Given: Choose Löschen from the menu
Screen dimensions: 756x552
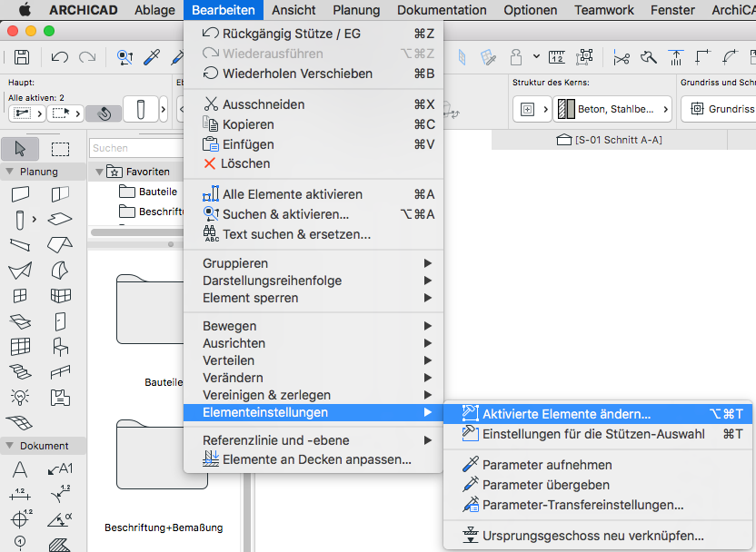Looking at the screenshot, I should [x=313, y=163].
